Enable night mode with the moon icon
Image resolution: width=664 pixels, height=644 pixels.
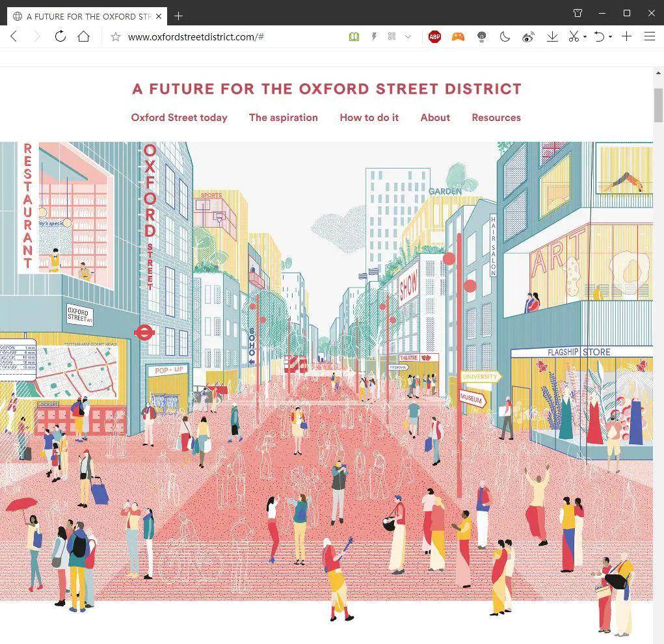point(505,37)
